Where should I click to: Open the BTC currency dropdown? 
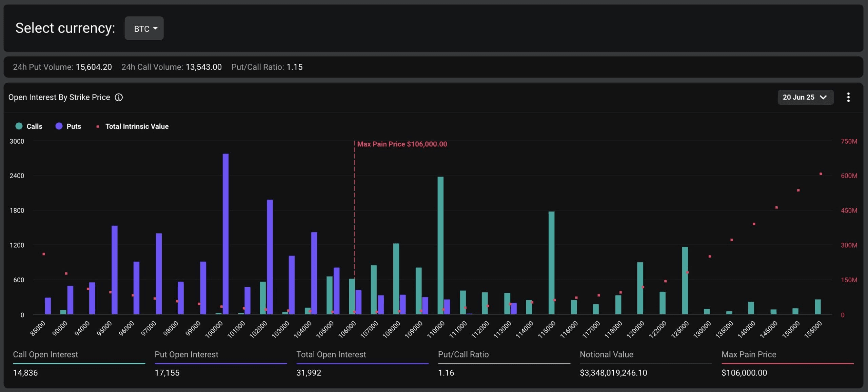(144, 28)
